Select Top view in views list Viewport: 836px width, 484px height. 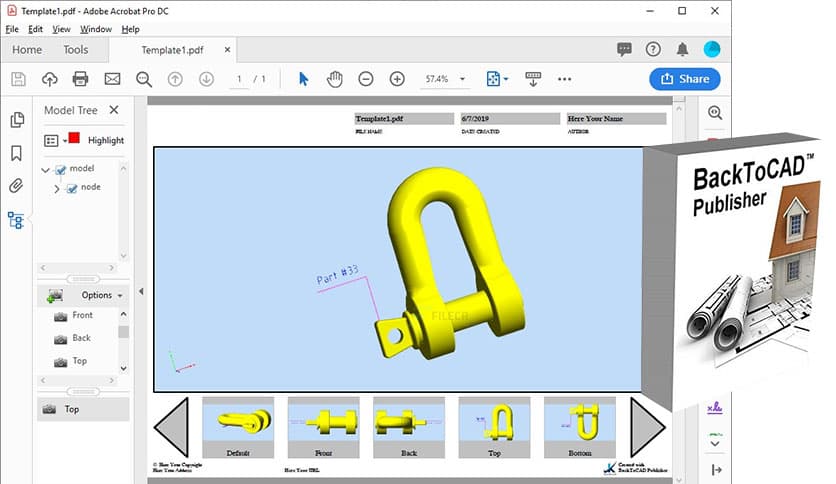[79, 361]
